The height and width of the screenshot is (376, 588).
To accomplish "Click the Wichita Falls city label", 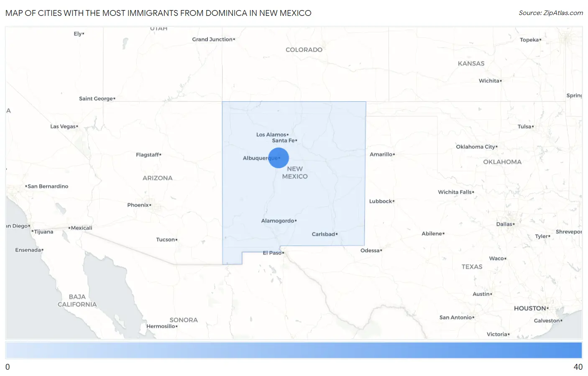I will pyautogui.click(x=455, y=192).
